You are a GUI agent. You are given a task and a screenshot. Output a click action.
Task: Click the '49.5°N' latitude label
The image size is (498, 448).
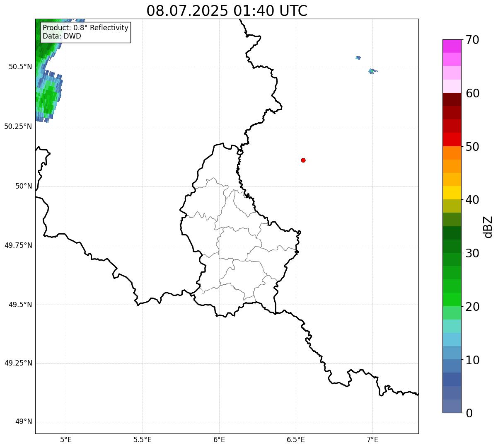click(20, 305)
